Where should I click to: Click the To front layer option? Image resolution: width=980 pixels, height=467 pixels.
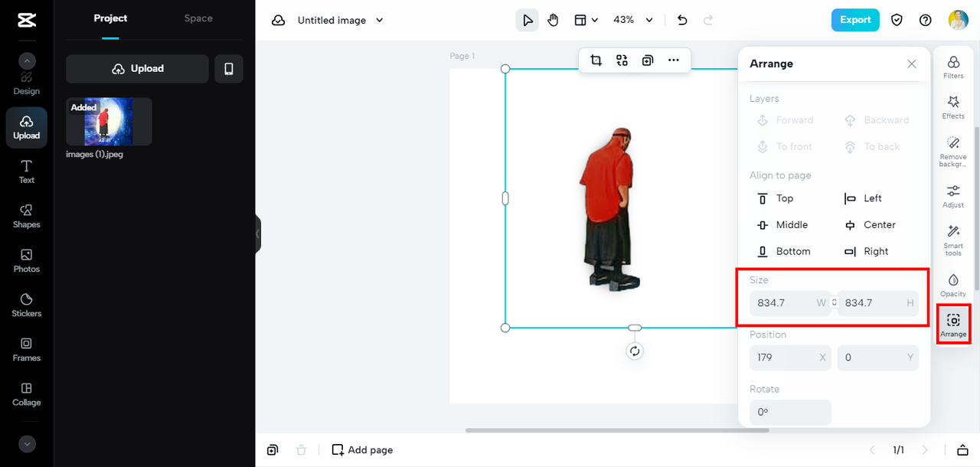click(784, 146)
